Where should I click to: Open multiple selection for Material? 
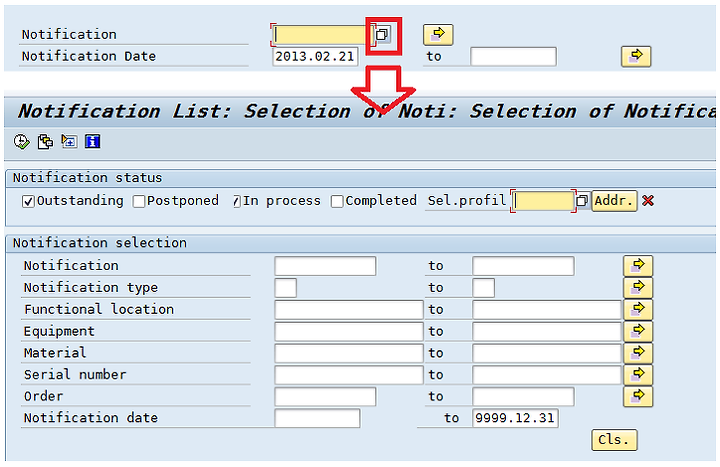tap(638, 353)
